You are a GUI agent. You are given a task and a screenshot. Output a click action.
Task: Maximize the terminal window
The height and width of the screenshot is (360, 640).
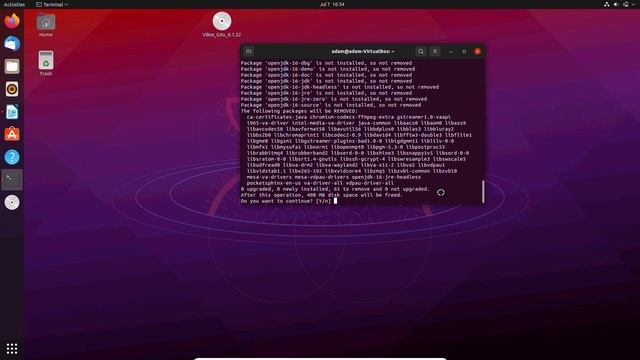click(464, 51)
